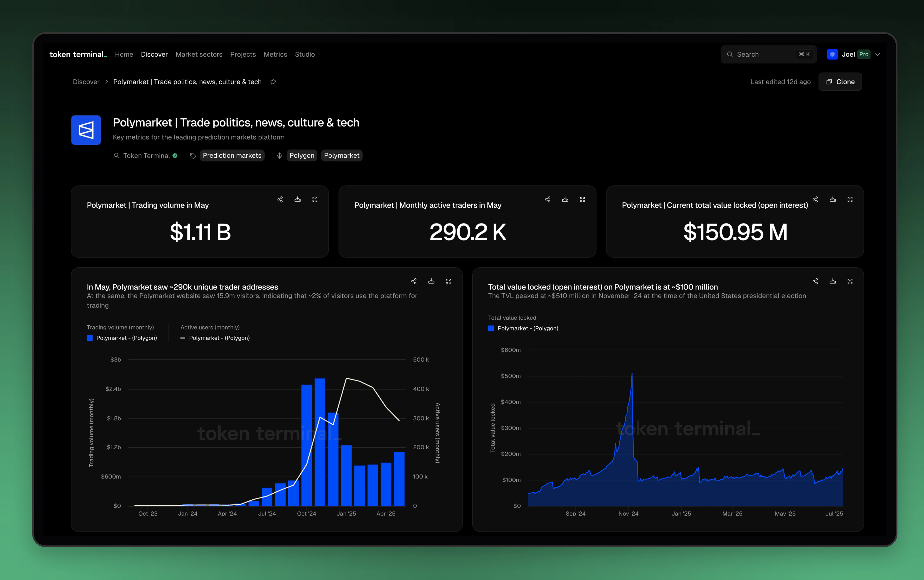Open Market sectors in the navigation
This screenshot has width=924, height=580.
(199, 54)
